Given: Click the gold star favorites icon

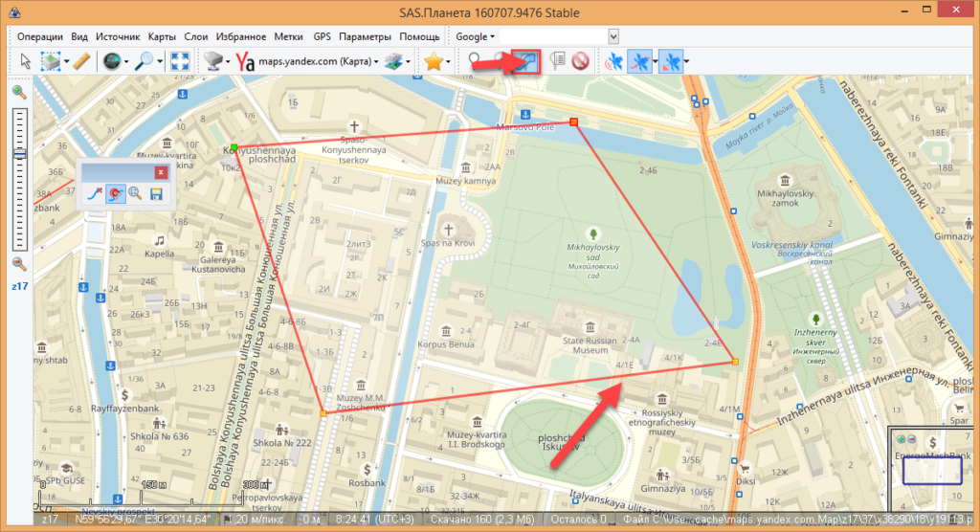Looking at the screenshot, I should click(434, 61).
